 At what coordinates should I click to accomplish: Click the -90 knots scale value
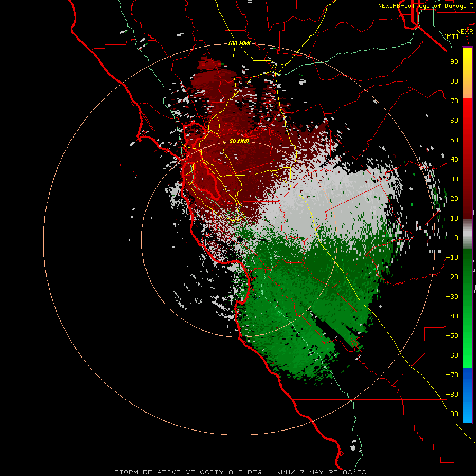[x=452, y=414]
